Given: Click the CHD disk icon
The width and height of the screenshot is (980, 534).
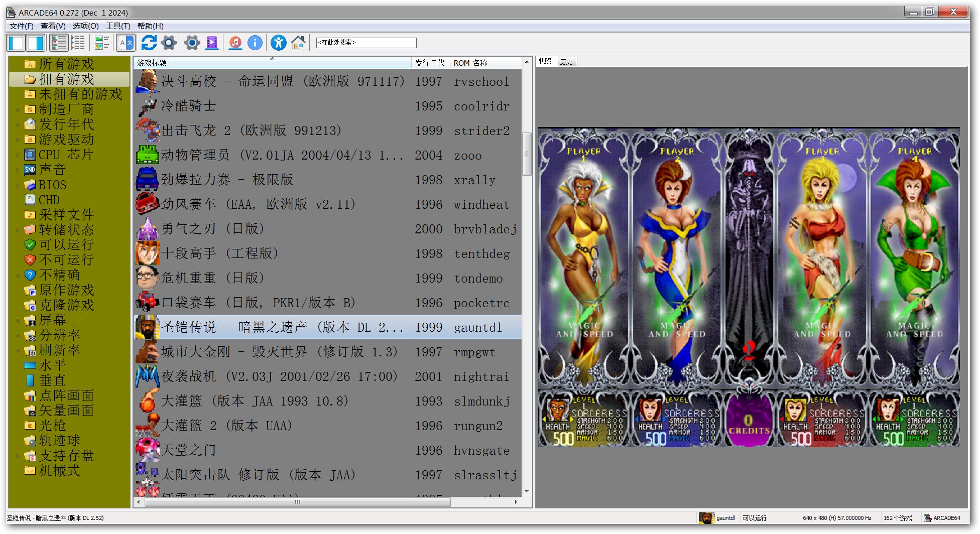Looking at the screenshot, I should pyautogui.click(x=30, y=200).
